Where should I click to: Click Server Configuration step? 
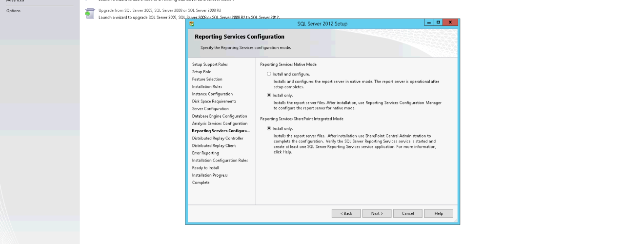210,109
